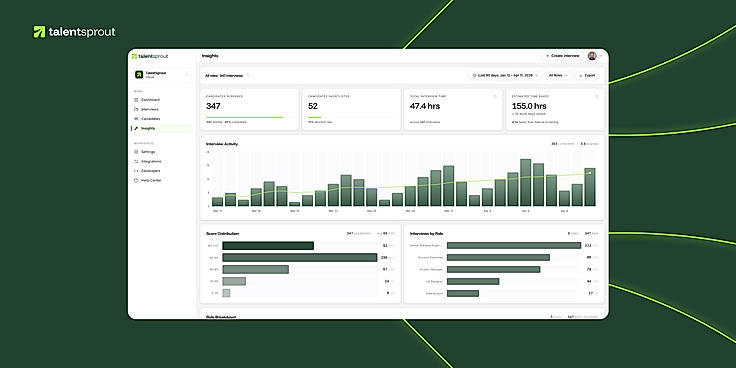Open Help Center in the sidebar
This screenshot has width=736, height=368.
[x=162, y=180]
